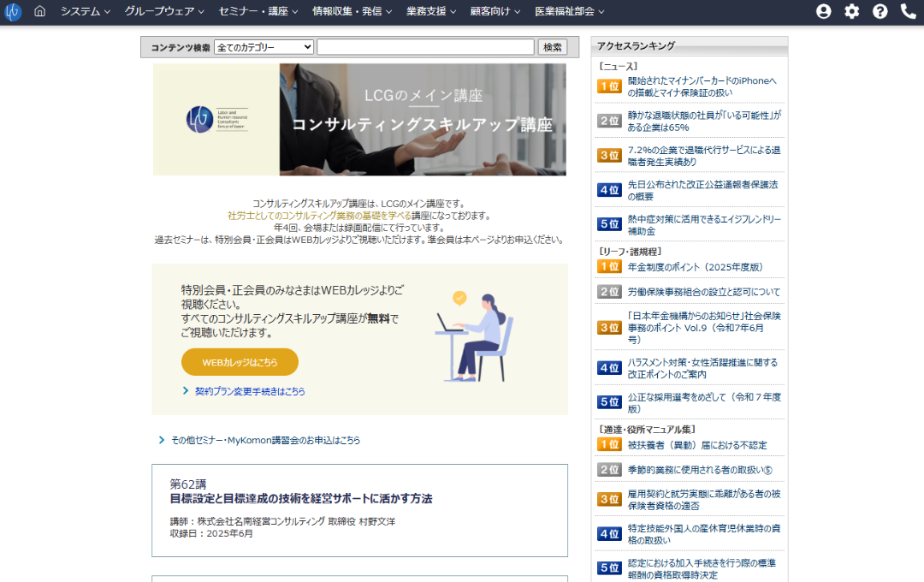Click the 2位 badge beside 労働保険事務組合
The image size is (924, 582).
[x=609, y=292]
